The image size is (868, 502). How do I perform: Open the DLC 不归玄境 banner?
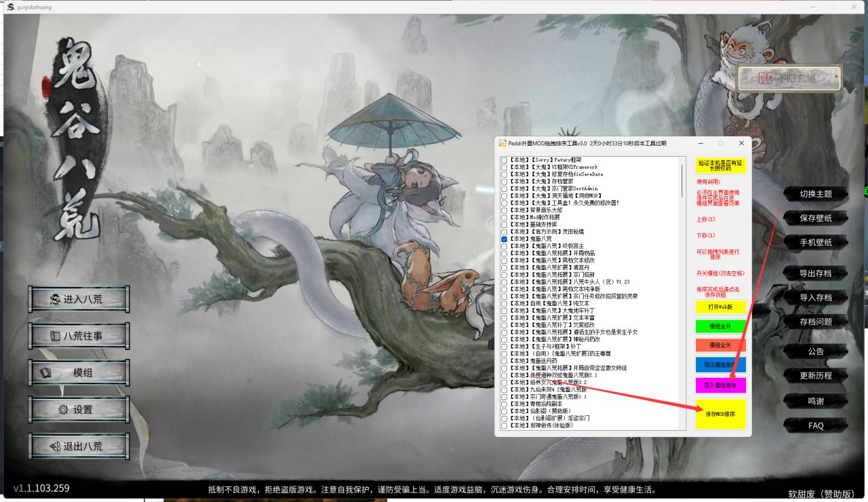click(789, 79)
